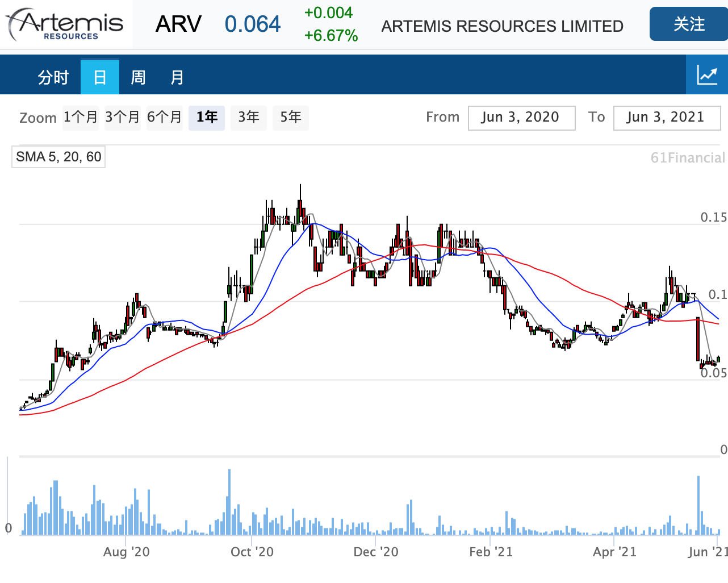Click the 0.064 price value
The image size is (728, 583).
(253, 24)
